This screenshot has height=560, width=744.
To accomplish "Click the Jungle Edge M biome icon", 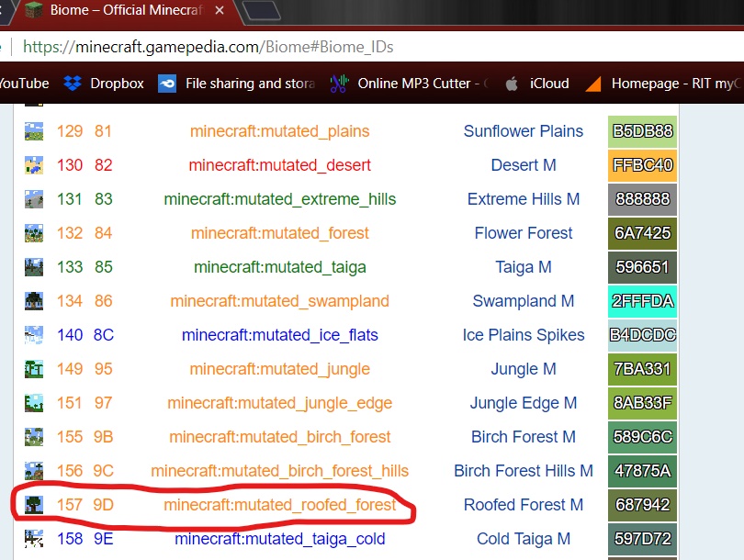I will pos(34,403).
